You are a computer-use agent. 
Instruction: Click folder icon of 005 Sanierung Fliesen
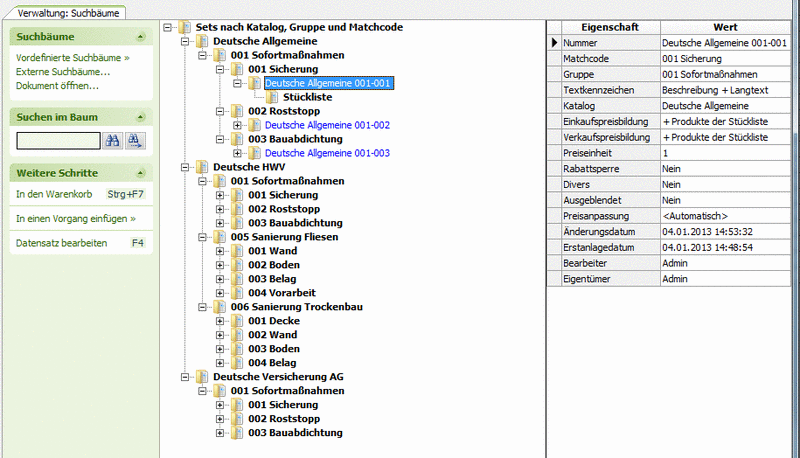tap(219, 237)
